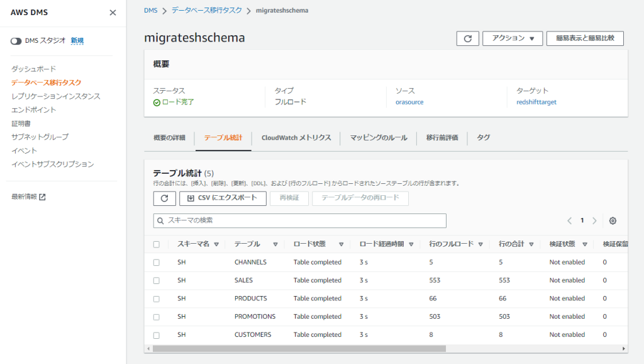Open table preferences with the gear icon
644x364 pixels.
pos(613,221)
